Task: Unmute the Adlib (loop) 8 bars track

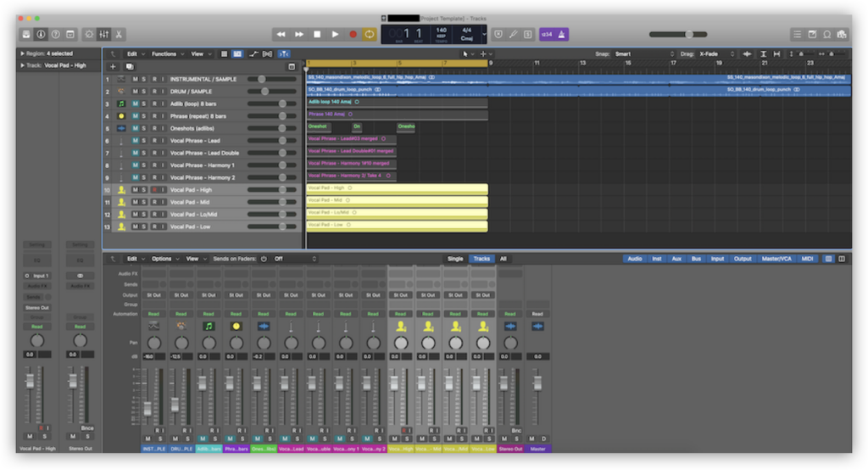Action: click(x=135, y=104)
